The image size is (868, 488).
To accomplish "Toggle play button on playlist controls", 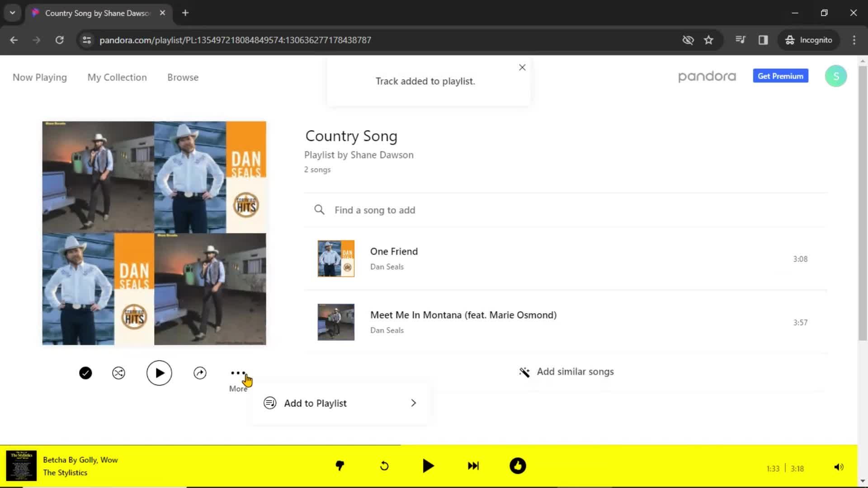I will (x=159, y=372).
